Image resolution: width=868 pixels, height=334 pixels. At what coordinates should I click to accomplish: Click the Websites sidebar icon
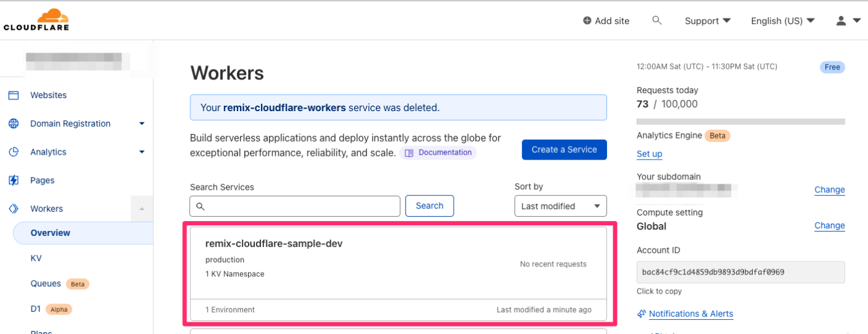14,95
